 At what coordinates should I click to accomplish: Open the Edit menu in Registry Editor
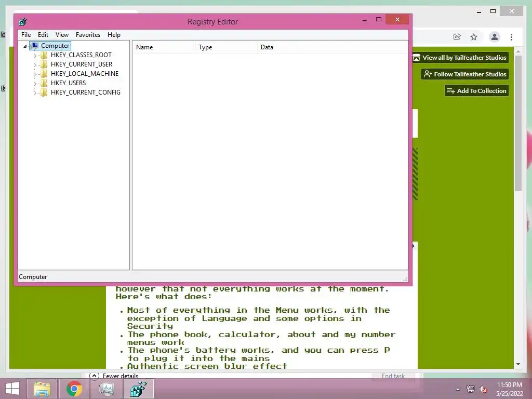(43, 35)
